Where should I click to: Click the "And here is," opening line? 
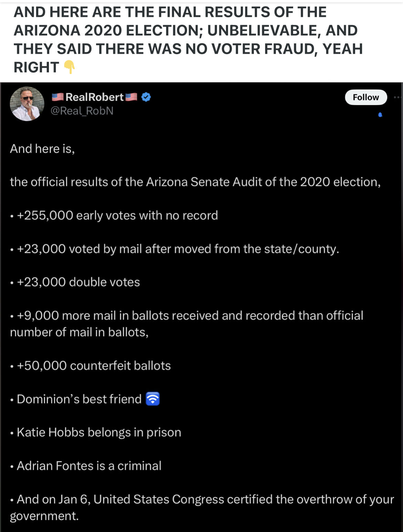tap(42, 149)
